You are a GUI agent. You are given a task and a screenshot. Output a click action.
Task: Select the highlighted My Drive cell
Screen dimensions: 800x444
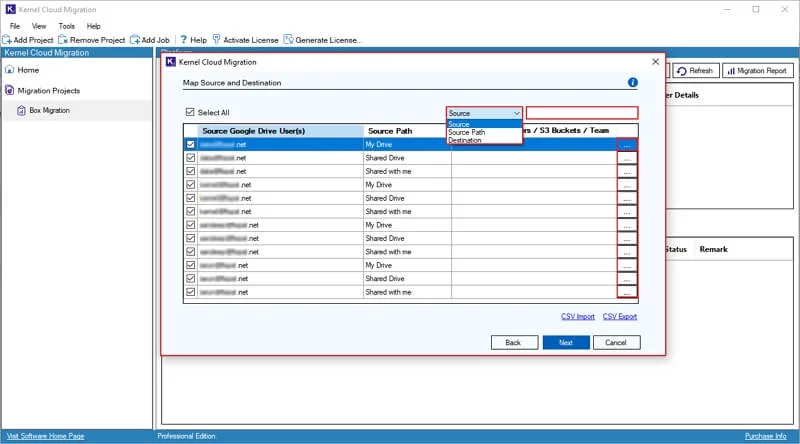407,144
